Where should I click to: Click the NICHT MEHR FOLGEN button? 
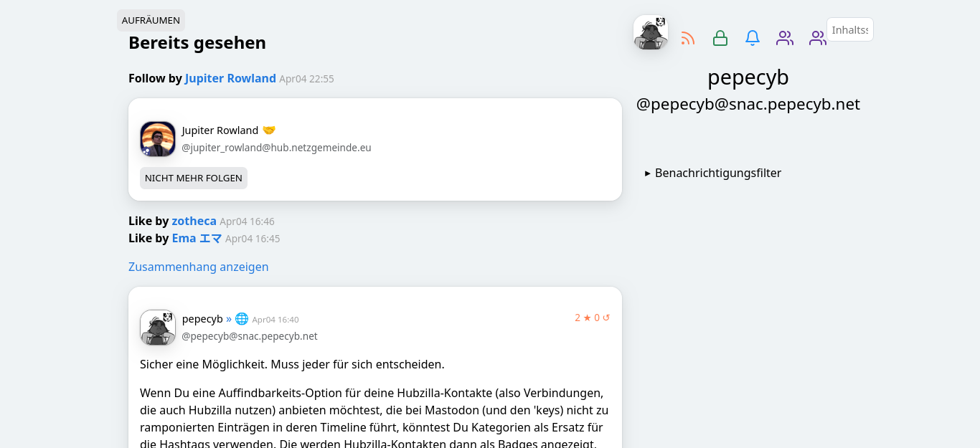point(194,178)
